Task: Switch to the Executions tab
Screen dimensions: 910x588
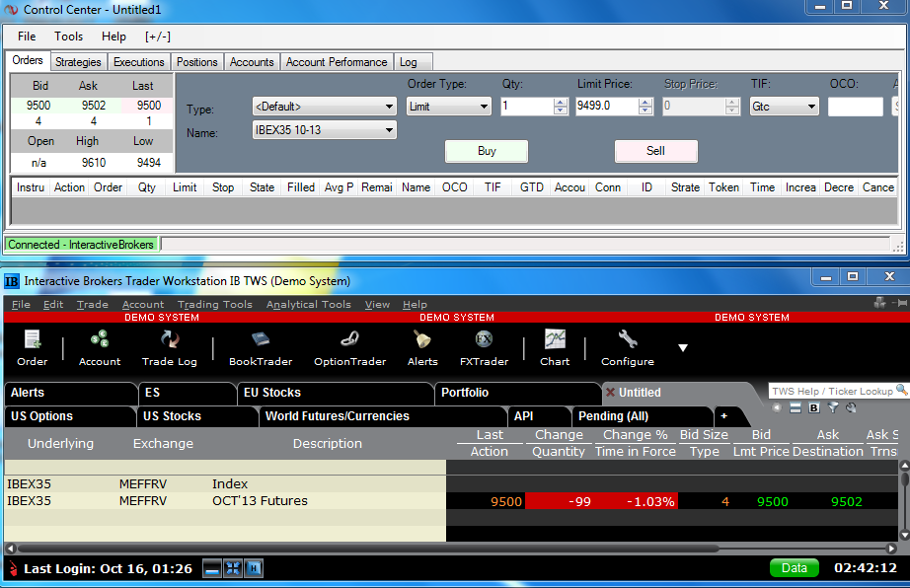Action: 139,62
